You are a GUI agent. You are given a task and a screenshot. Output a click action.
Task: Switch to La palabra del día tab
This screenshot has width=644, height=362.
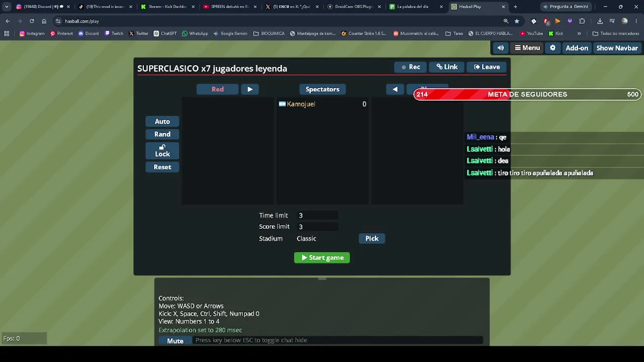(417, 7)
